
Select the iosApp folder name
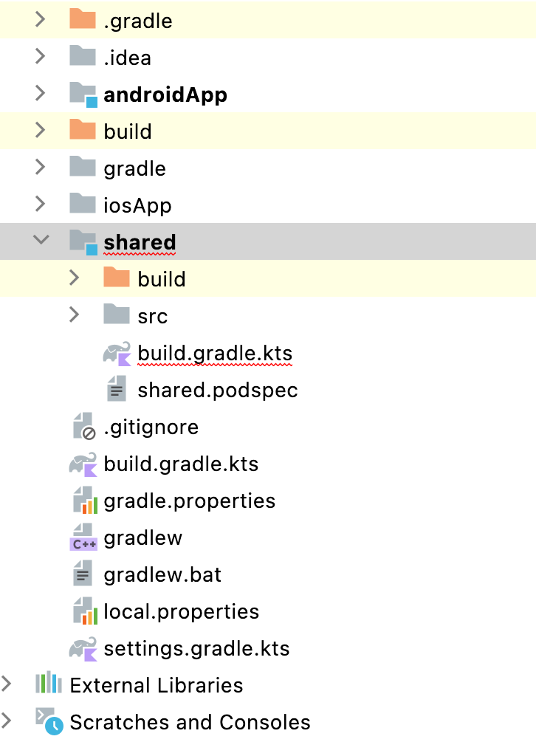[x=137, y=206]
